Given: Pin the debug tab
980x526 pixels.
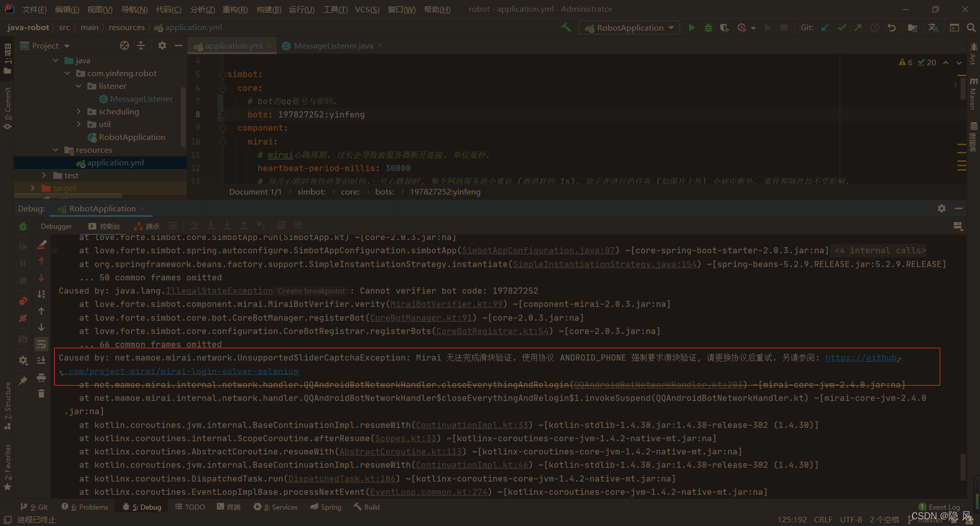Looking at the screenshot, I should click(x=23, y=380).
